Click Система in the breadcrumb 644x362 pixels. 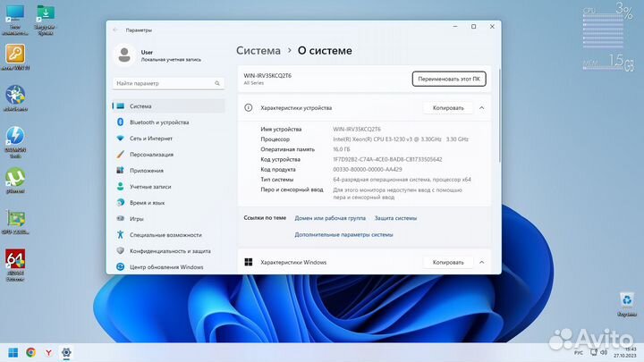[x=258, y=50]
